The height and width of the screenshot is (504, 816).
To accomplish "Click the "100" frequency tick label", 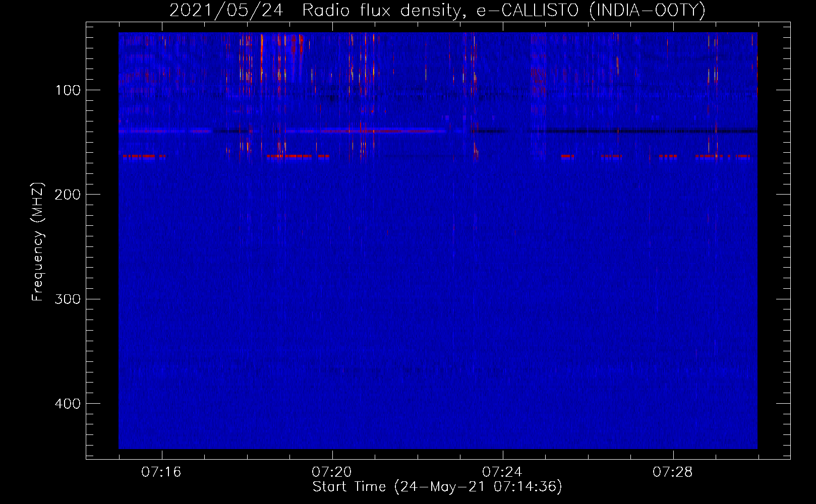I will pyautogui.click(x=68, y=90).
